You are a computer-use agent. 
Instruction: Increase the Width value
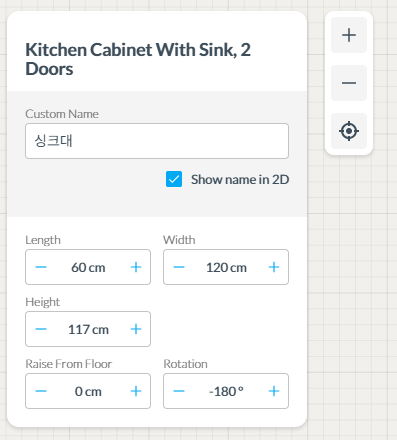point(274,267)
